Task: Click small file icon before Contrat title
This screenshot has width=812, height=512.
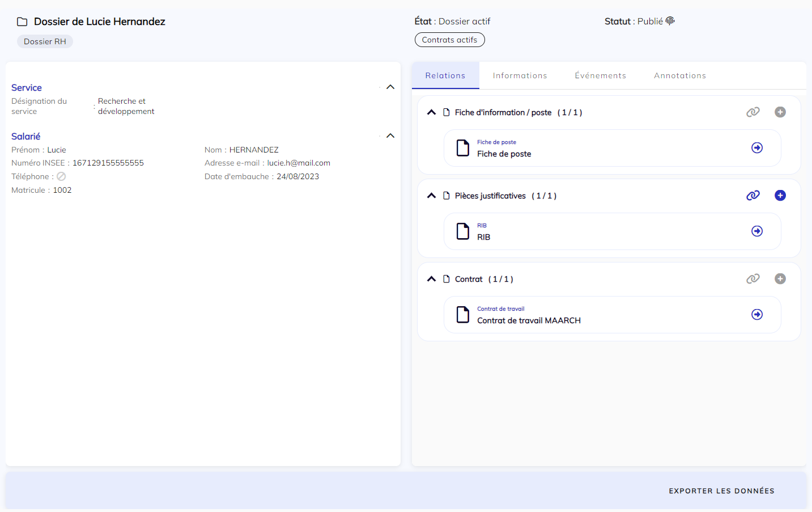Action: (x=447, y=279)
